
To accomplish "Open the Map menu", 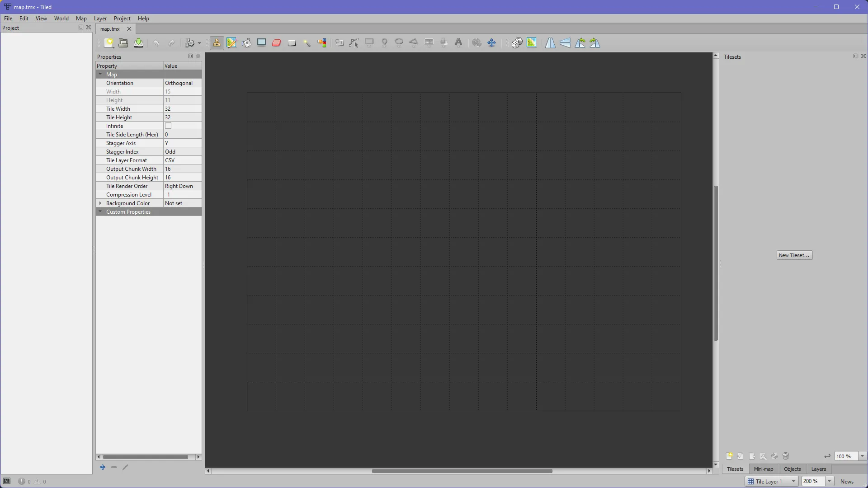I will [x=81, y=19].
